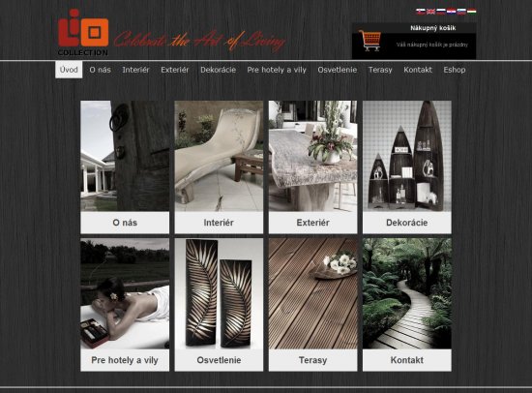Click the Interiér lounge chair photo
The height and width of the screenshot is (393, 532).
pyautogui.click(x=219, y=156)
